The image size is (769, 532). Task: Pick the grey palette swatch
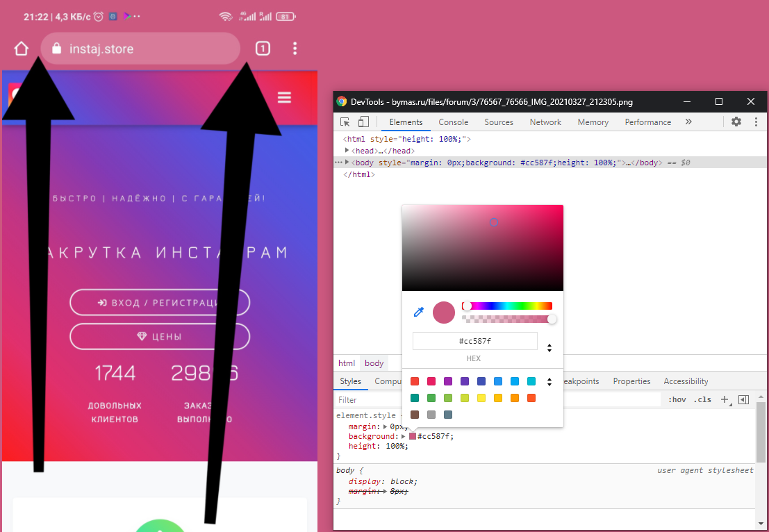coord(431,415)
